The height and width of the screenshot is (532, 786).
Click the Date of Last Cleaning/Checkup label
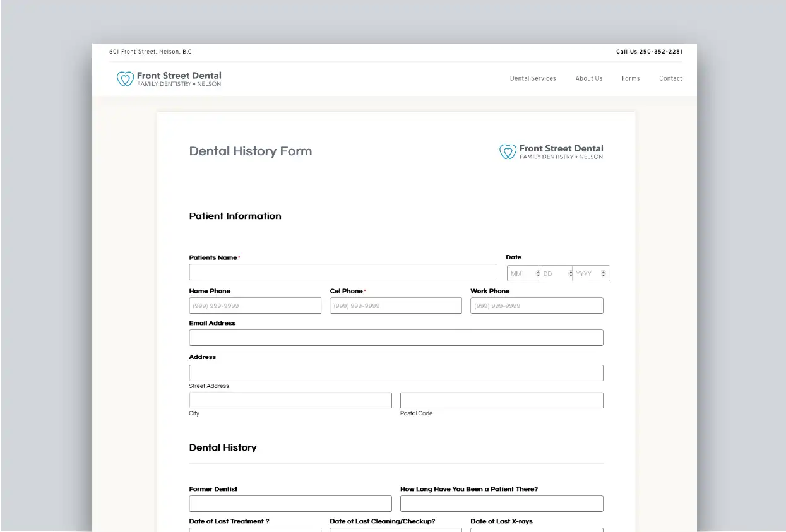coord(383,521)
